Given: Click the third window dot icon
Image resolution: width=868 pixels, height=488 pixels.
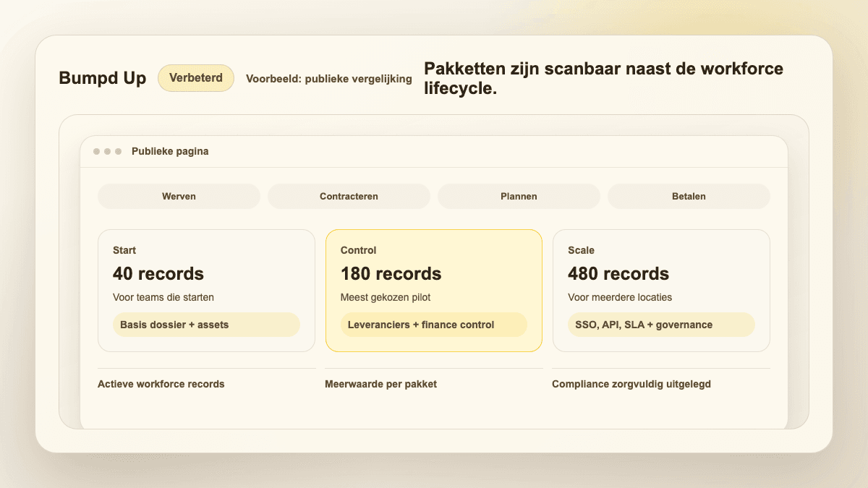Looking at the screenshot, I should point(118,152).
